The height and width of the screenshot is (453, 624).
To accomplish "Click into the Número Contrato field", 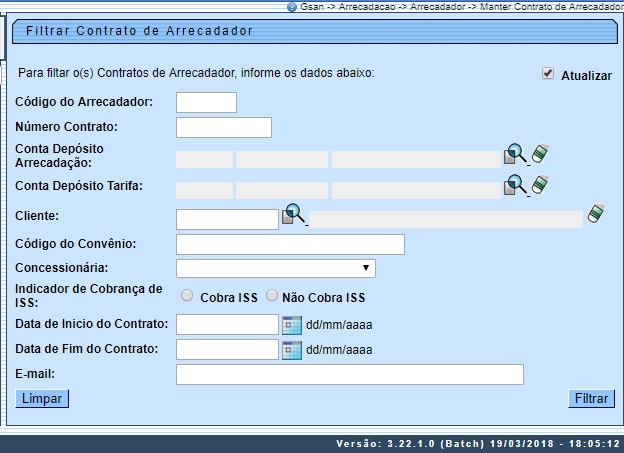I will coord(224,127).
